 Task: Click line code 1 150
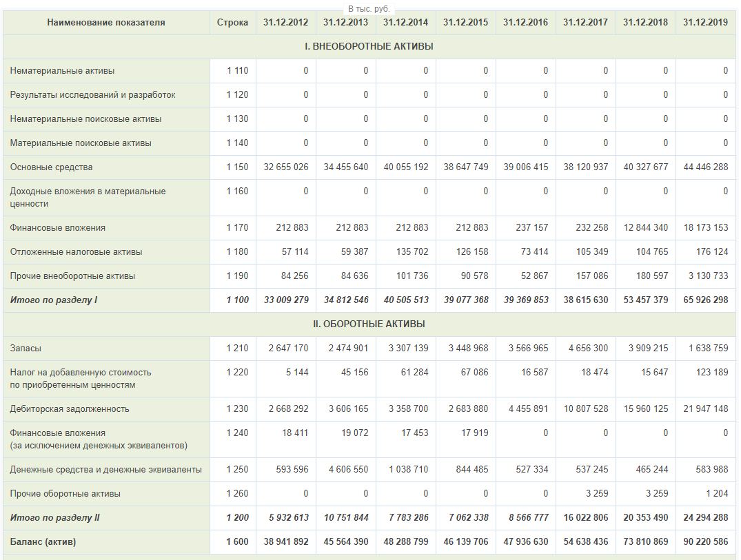[x=237, y=167]
